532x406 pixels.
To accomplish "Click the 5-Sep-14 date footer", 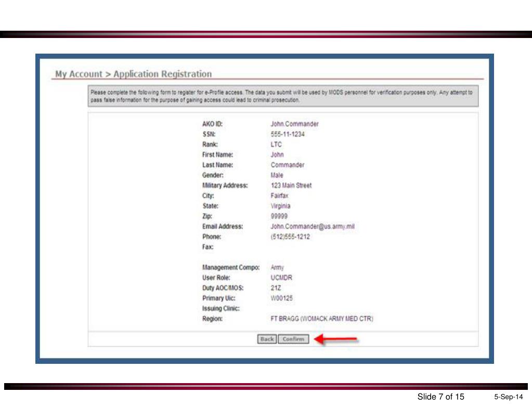I will tap(508, 397).
